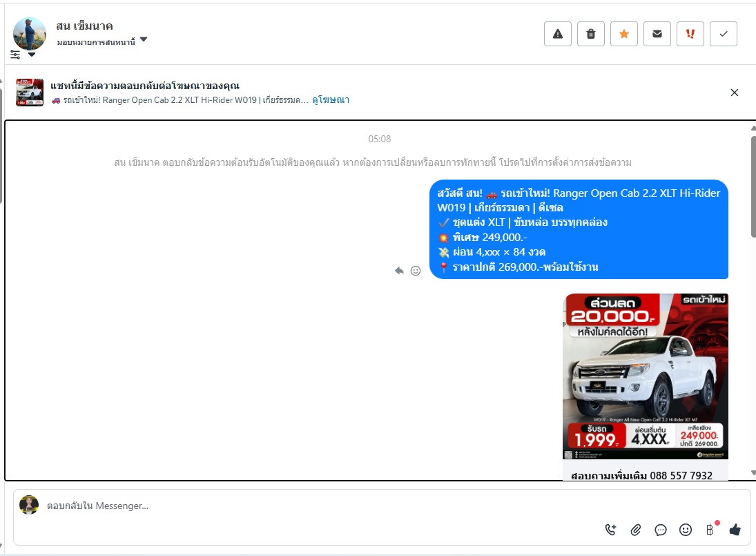Click the contact name สน เข็มนาค
The height and width of the screenshot is (556, 756).
tap(84, 26)
